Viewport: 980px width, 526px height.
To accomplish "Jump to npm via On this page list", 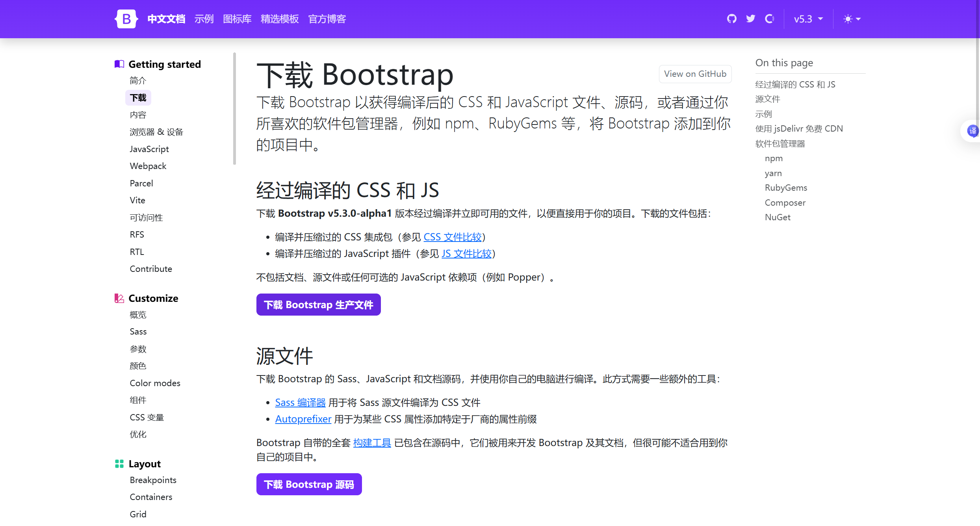I will click(x=774, y=158).
